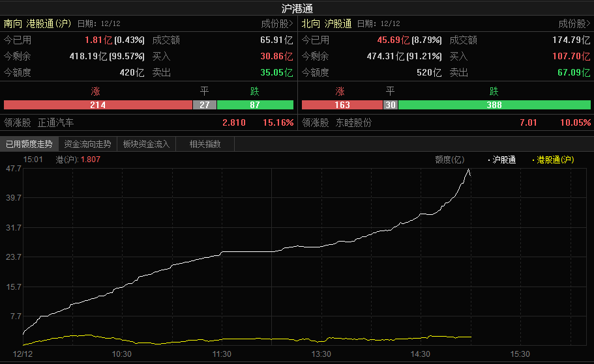The image size is (594, 364).
Task: Switch to 板块资金流入 tab
Action: point(146,144)
